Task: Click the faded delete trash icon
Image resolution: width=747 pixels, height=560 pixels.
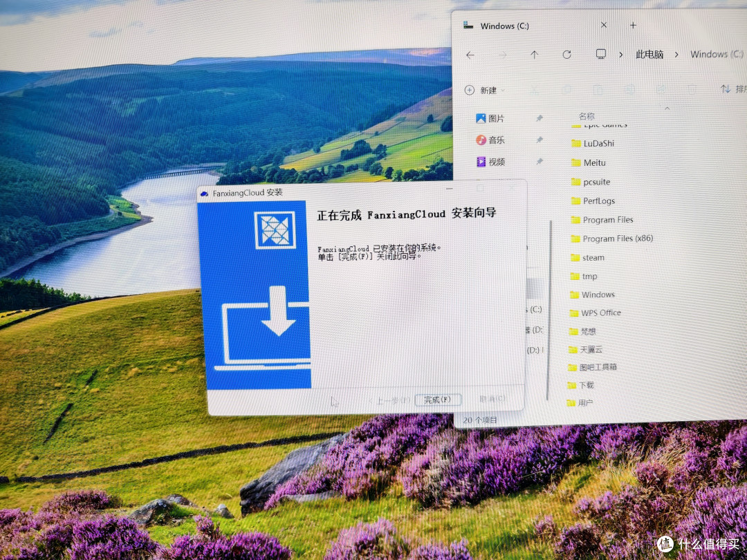Action: point(692,89)
